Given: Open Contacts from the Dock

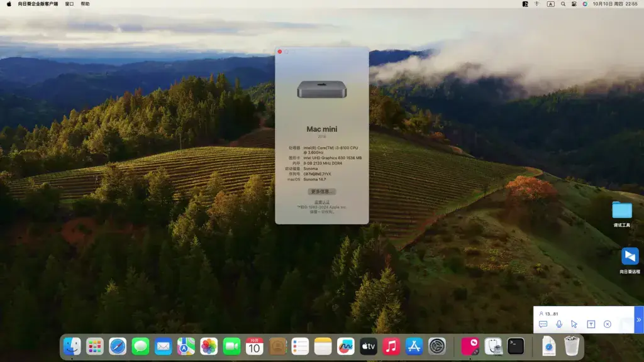Looking at the screenshot, I should click(277, 346).
